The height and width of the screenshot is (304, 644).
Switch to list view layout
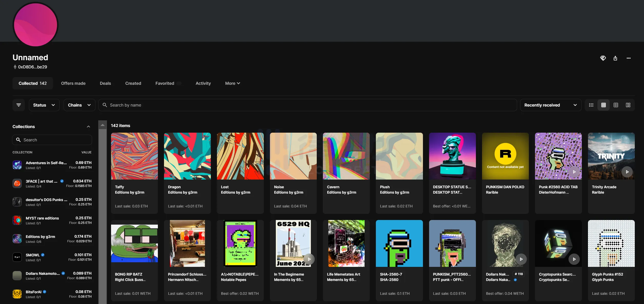pyautogui.click(x=591, y=105)
